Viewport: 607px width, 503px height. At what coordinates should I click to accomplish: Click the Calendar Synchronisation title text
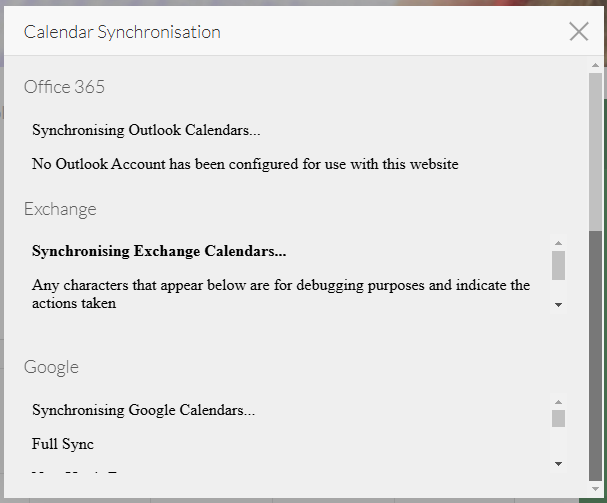click(x=122, y=32)
